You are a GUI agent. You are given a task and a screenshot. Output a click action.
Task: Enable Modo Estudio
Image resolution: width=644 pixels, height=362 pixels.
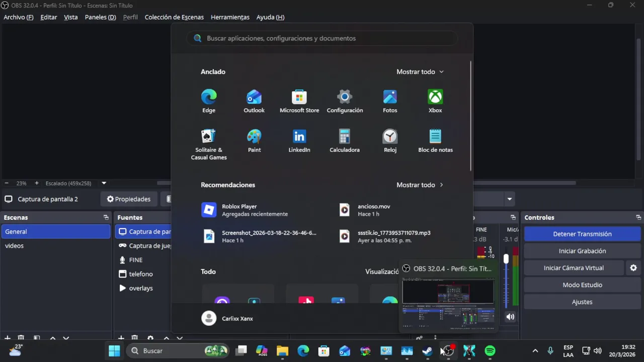pos(582,285)
